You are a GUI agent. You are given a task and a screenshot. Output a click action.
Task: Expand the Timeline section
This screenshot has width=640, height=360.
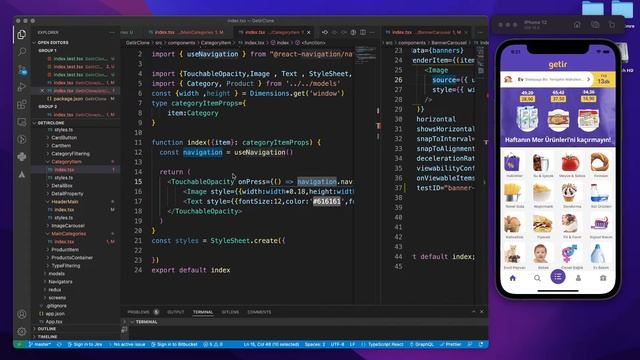(47, 337)
